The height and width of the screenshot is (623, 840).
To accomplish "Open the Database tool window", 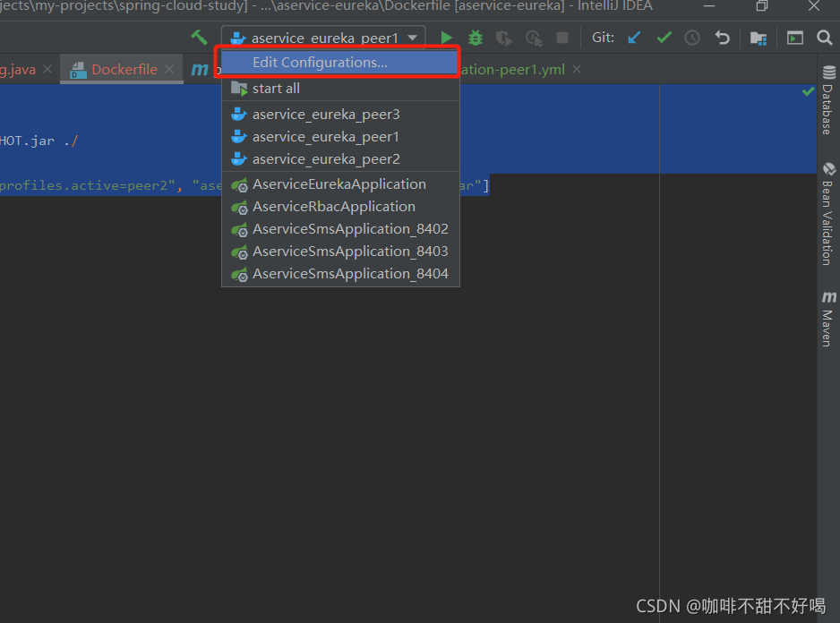I will pyautogui.click(x=828, y=99).
